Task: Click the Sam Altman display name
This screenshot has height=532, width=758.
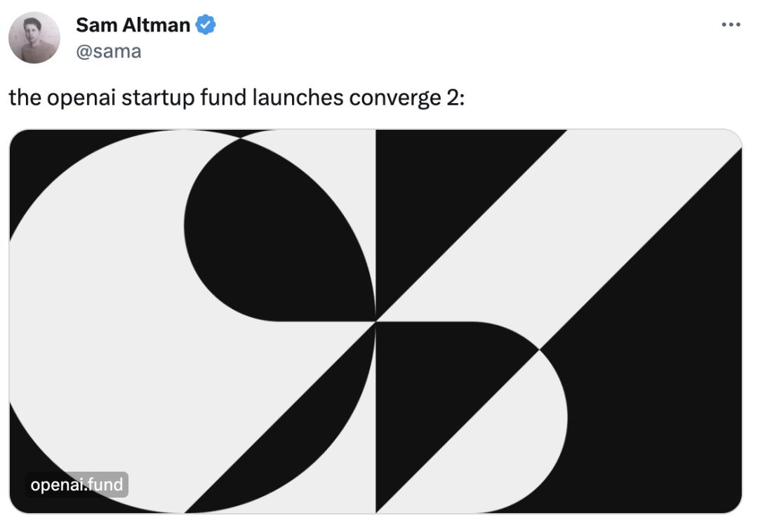Action: [133, 25]
